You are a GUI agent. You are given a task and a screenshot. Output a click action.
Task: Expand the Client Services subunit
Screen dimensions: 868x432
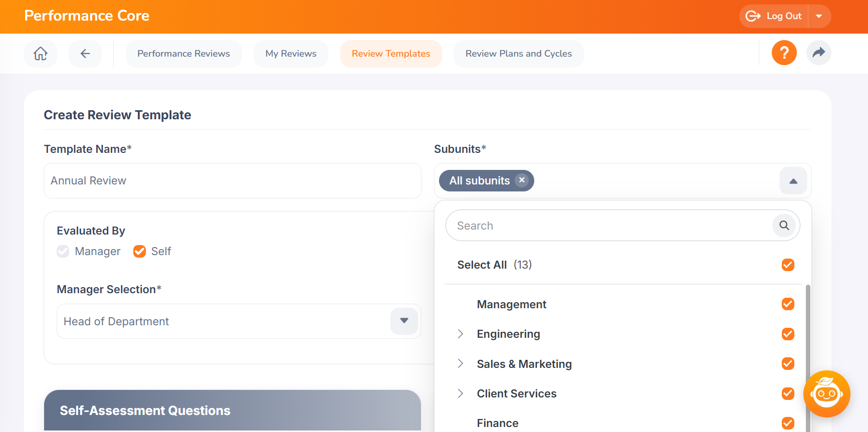[x=461, y=393]
